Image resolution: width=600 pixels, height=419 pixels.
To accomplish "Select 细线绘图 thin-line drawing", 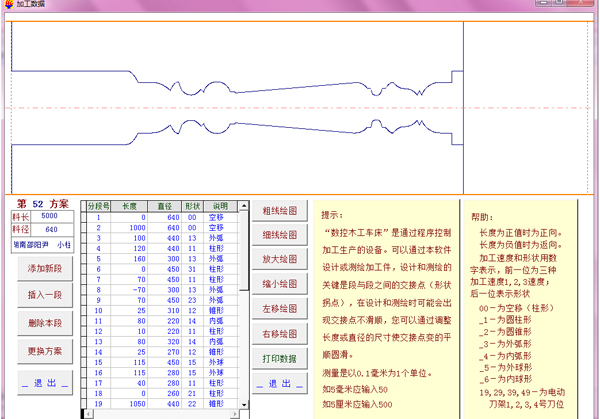I will [x=280, y=235].
